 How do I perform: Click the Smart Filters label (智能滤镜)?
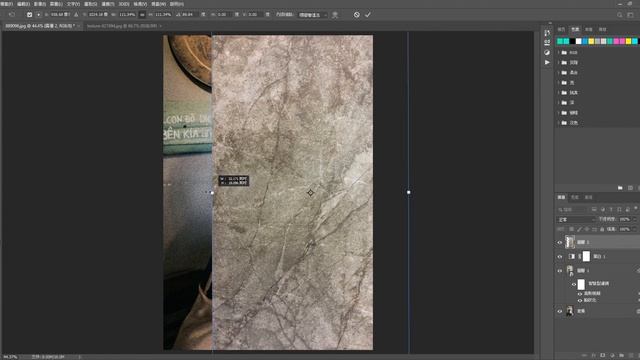click(x=599, y=283)
